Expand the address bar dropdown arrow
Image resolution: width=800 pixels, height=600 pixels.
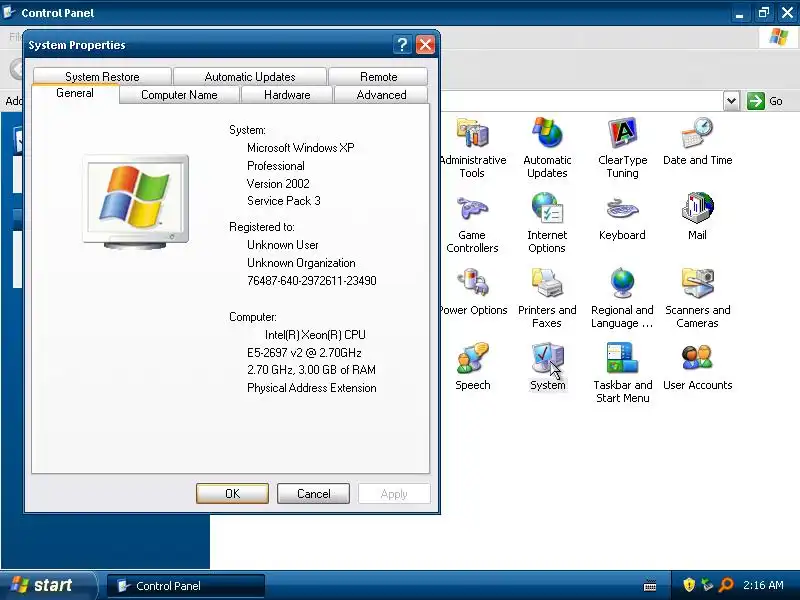pos(731,101)
